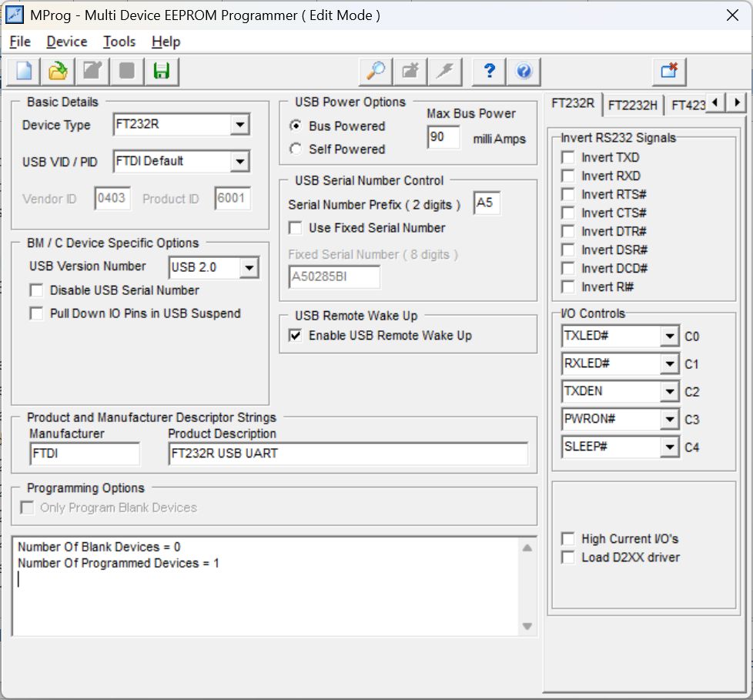Image resolution: width=753 pixels, height=700 pixels.
Task: Enable the Invert TXD checkbox
Action: pos(568,158)
